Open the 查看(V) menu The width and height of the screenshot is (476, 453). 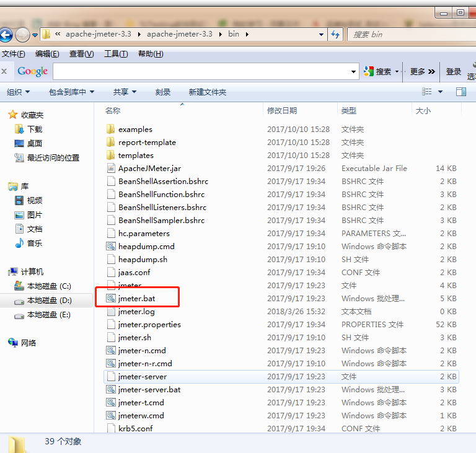[x=81, y=54]
